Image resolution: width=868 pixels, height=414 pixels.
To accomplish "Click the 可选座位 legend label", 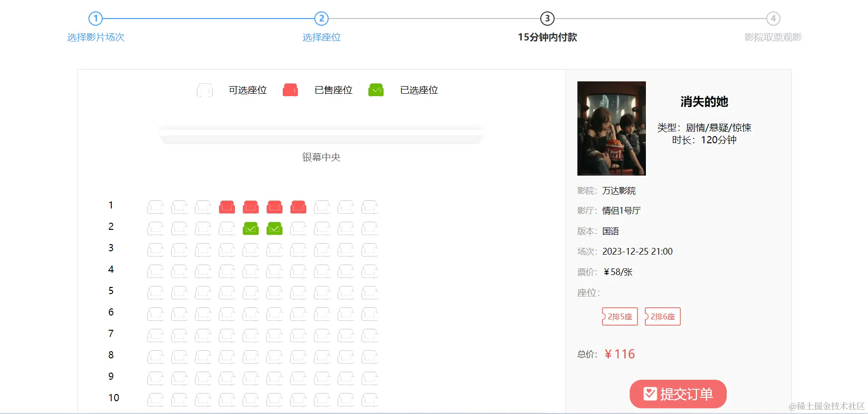I will click(x=248, y=90).
